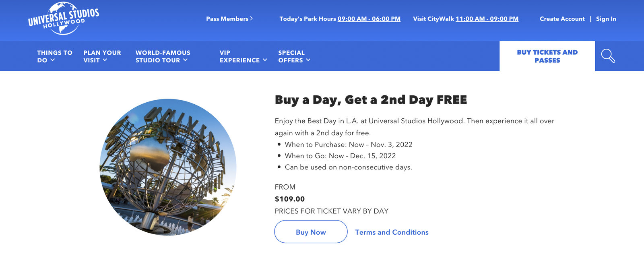Viewport: 644px width, 254px height.
Task: Open Create Account
Action: (562, 19)
